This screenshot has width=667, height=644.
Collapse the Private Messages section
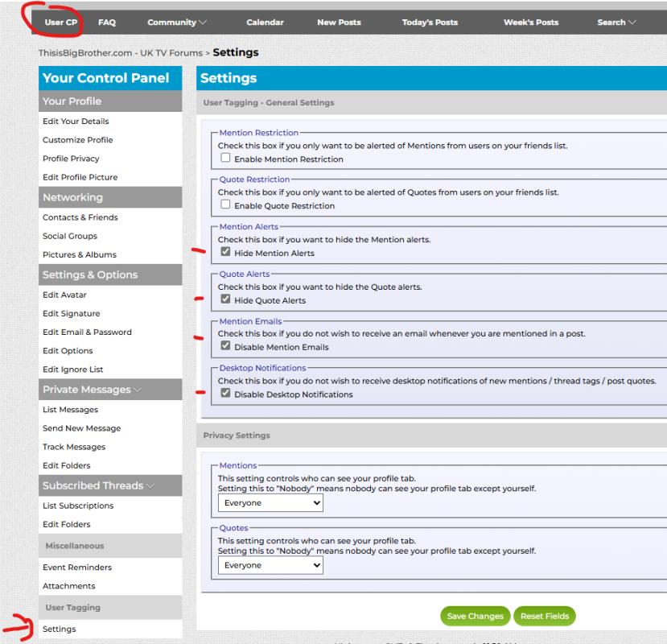click(x=136, y=390)
